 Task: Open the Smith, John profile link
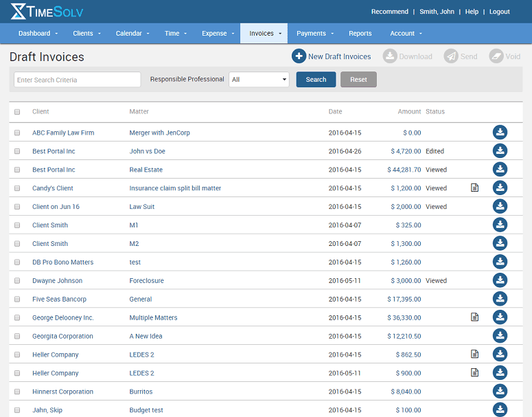point(437,12)
